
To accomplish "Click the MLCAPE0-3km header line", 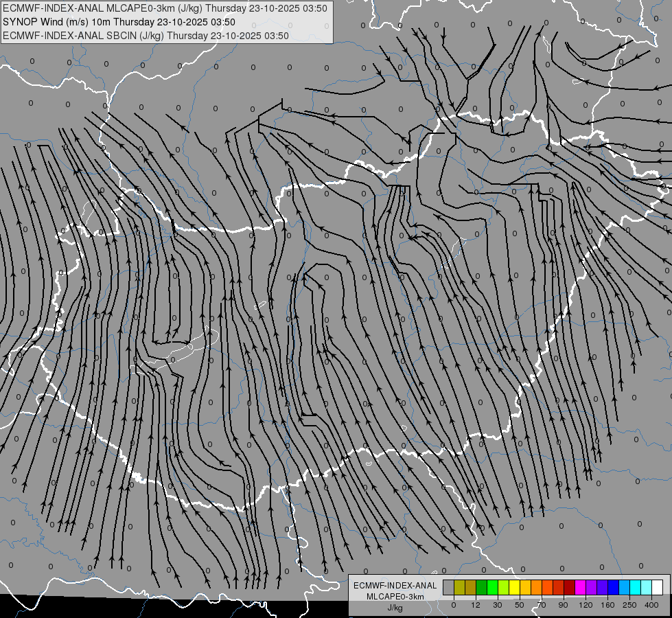I will coord(165,8).
